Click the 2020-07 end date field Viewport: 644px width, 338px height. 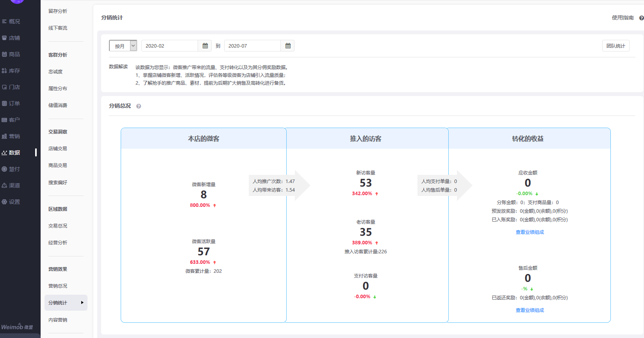click(x=252, y=46)
